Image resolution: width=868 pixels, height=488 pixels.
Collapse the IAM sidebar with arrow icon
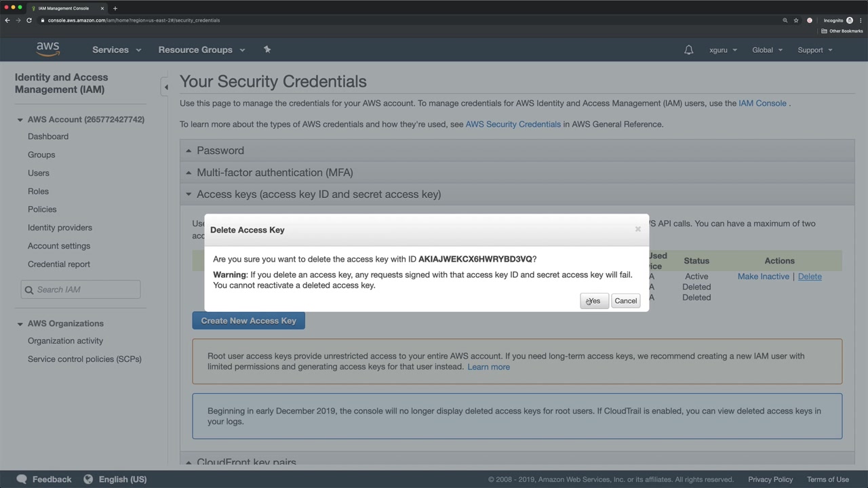coord(165,87)
